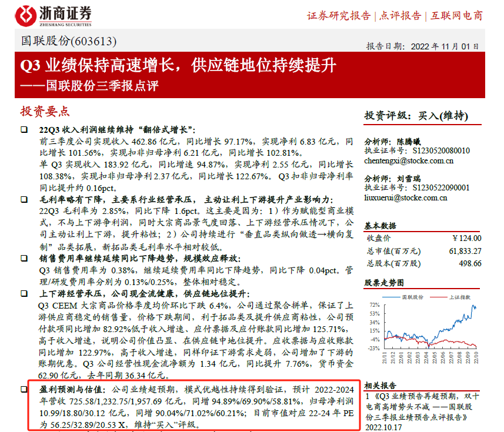Click the 相关报告 heading

coord(380,386)
